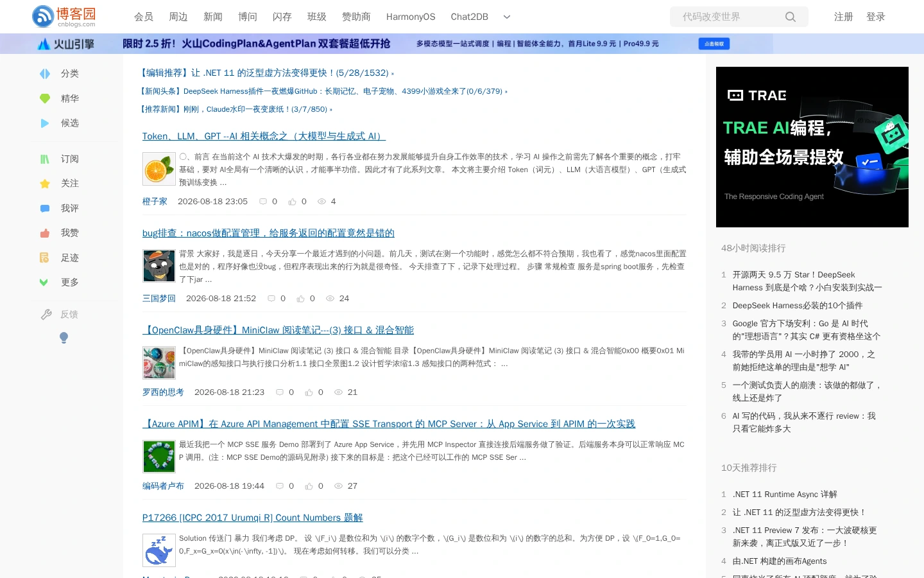
Task: Open 我赞 thumbs-up icon in sidebar
Action: click(x=45, y=233)
